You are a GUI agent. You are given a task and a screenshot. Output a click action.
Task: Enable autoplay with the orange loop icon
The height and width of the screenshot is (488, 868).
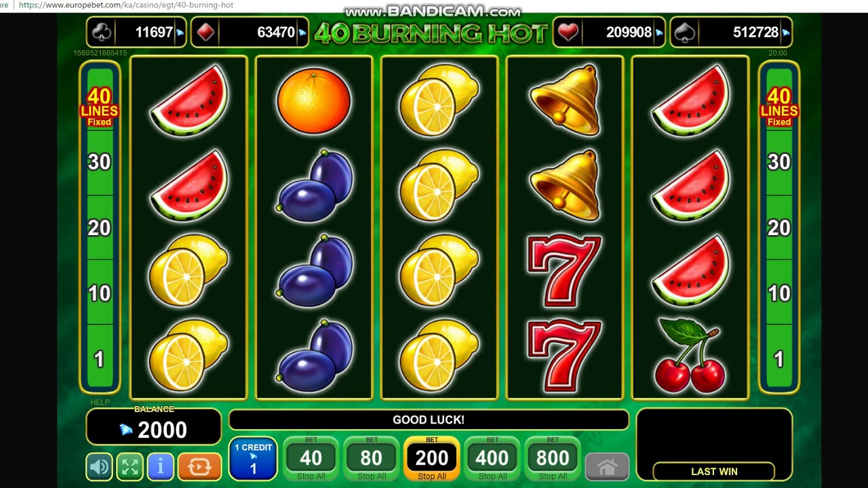pyautogui.click(x=199, y=466)
